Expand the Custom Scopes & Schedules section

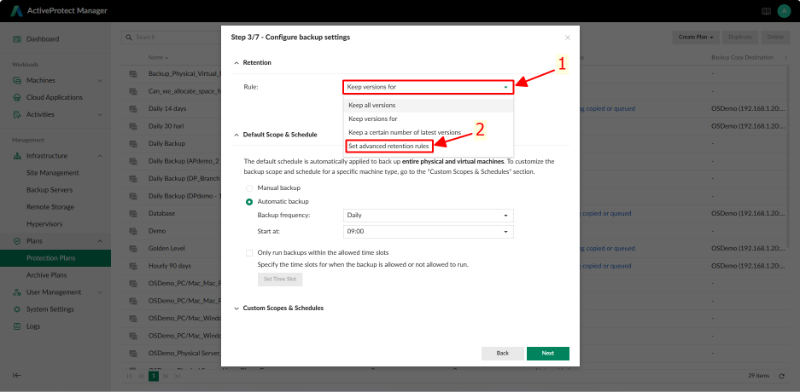[236, 309]
